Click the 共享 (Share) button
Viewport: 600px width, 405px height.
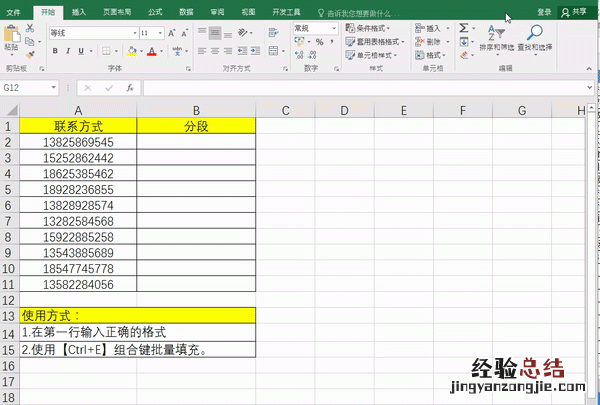[x=576, y=12]
